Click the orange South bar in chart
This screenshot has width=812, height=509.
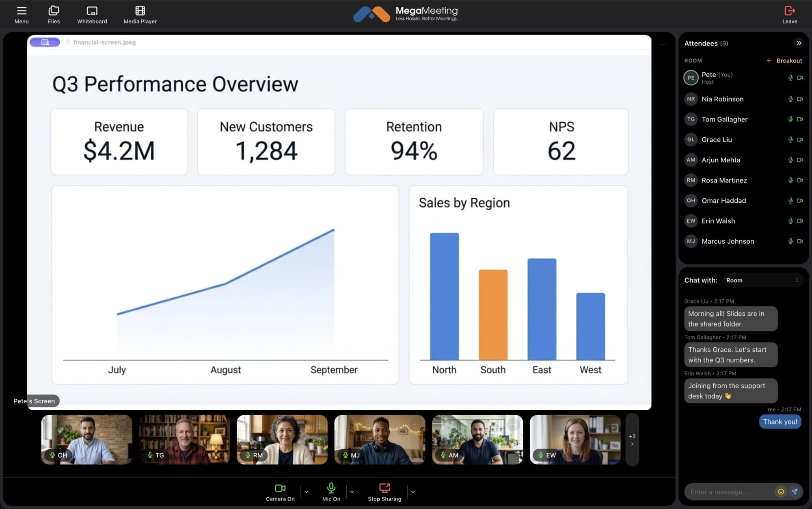point(493,315)
